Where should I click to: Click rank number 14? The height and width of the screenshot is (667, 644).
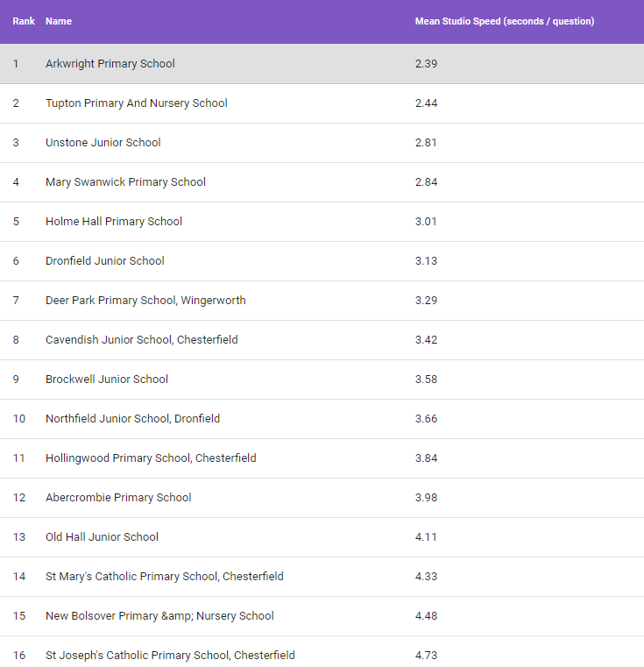pyautogui.click(x=19, y=577)
